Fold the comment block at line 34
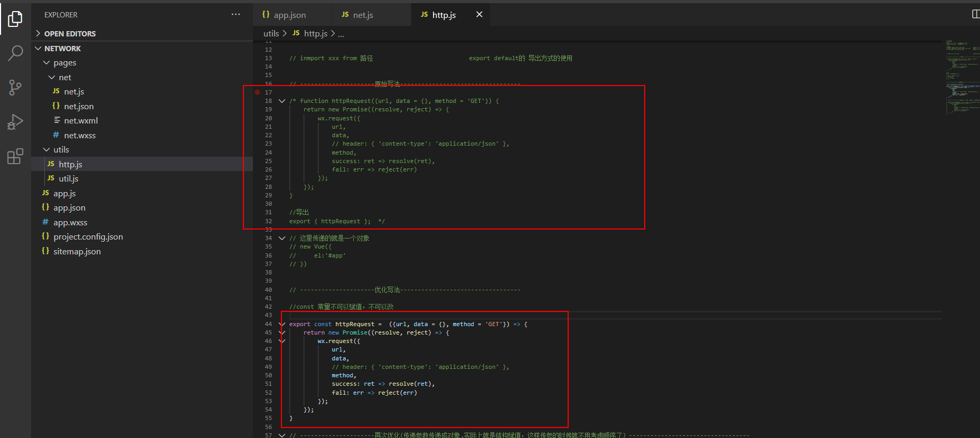Image resolution: width=980 pixels, height=438 pixels. 282,238
